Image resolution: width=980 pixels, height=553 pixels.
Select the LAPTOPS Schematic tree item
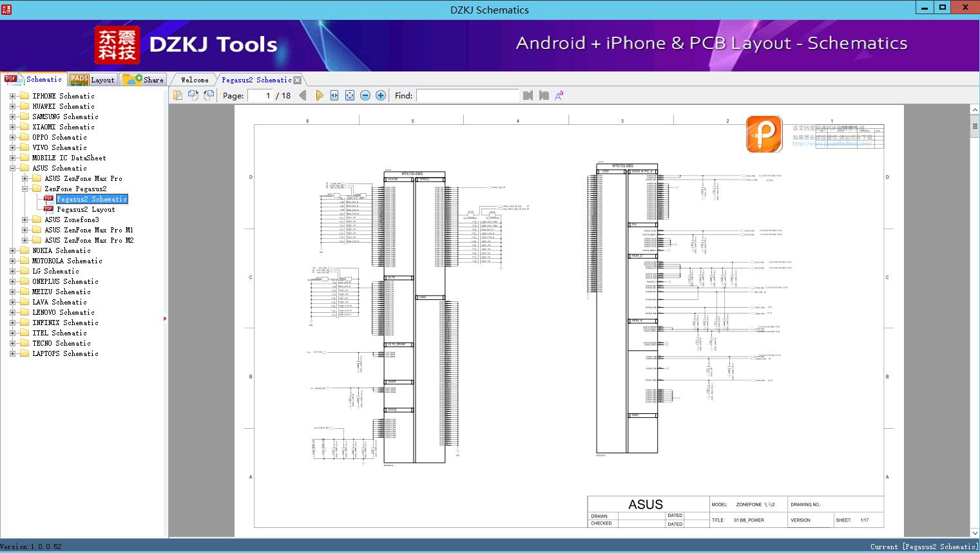click(65, 353)
